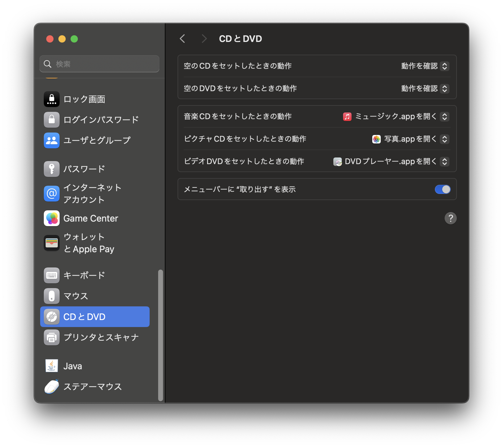Viewport: 503px width, 448px height.
Task: Click the yellow minimize window button
Action: (x=62, y=39)
